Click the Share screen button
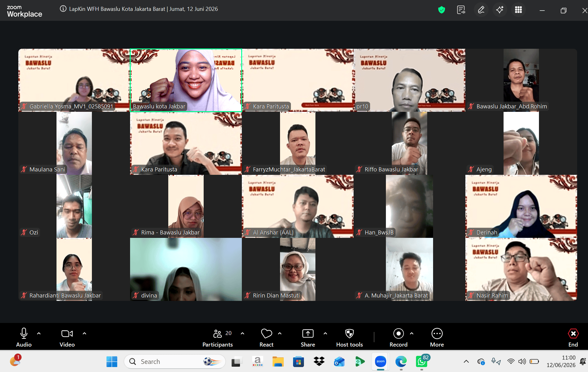588x372 pixels. (308, 338)
